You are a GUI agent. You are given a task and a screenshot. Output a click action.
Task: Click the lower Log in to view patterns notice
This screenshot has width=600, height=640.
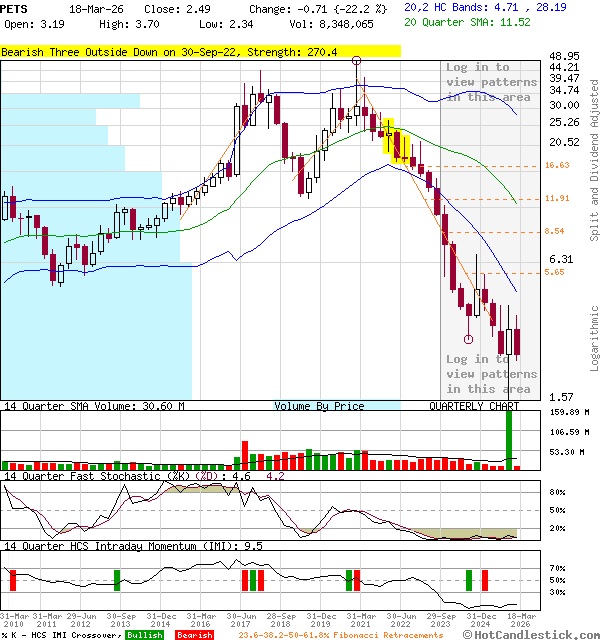click(x=489, y=374)
